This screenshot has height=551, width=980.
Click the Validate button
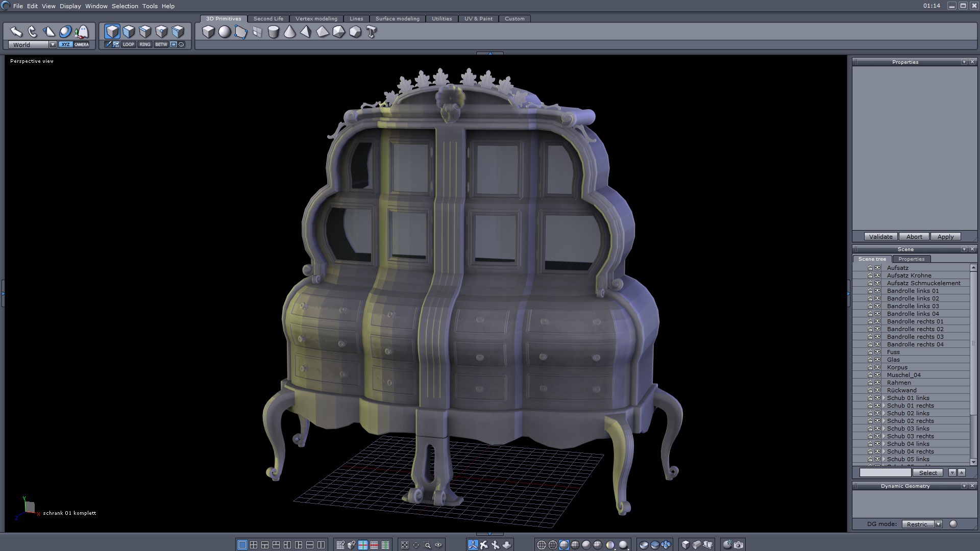pyautogui.click(x=880, y=237)
